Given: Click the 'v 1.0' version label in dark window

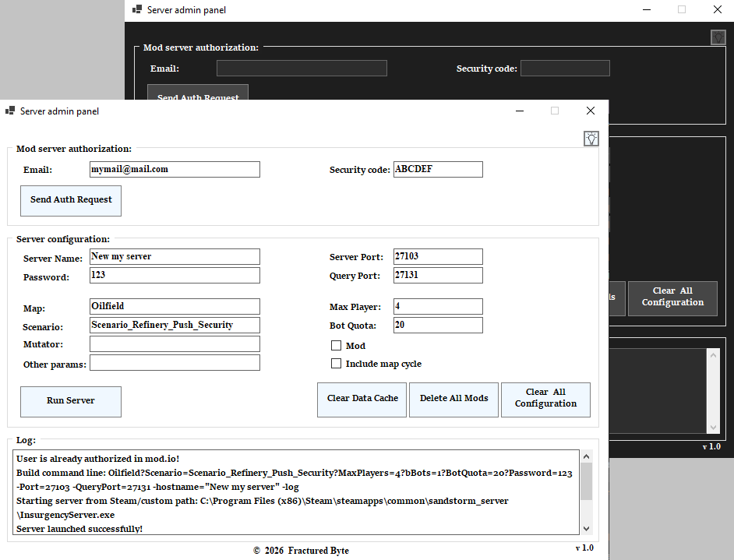Looking at the screenshot, I should (x=711, y=447).
